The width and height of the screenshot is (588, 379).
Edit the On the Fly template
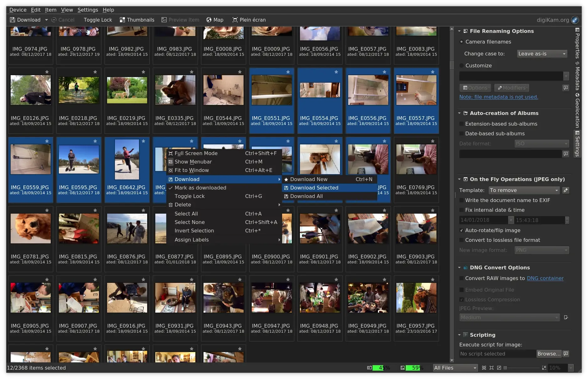click(565, 190)
